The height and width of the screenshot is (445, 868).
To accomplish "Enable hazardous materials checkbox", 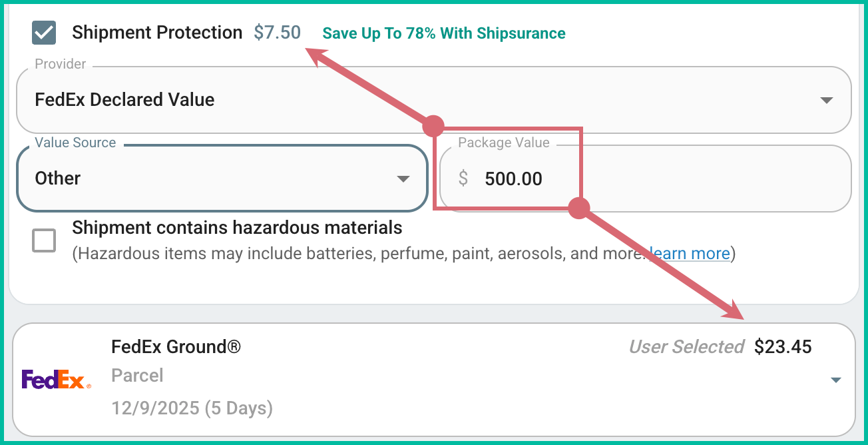I will pos(43,240).
